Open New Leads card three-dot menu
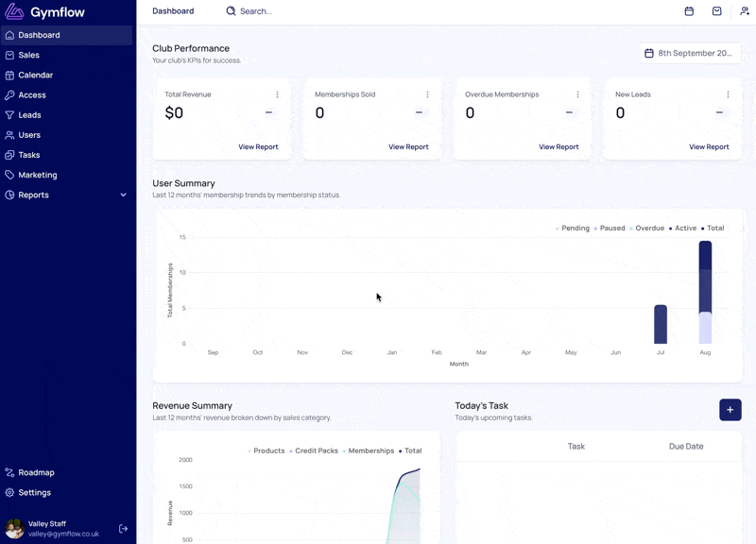The width and height of the screenshot is (756, 544). click(728, 94)
